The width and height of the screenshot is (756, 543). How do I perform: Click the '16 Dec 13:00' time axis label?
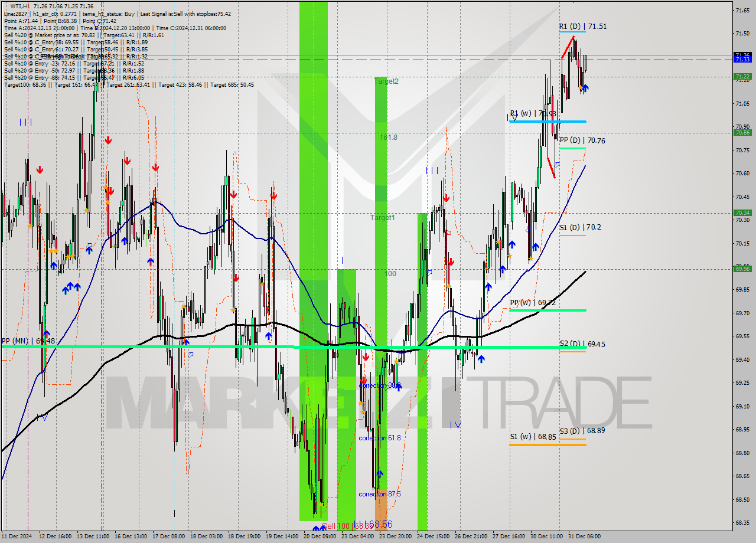(x=131, y=537)
